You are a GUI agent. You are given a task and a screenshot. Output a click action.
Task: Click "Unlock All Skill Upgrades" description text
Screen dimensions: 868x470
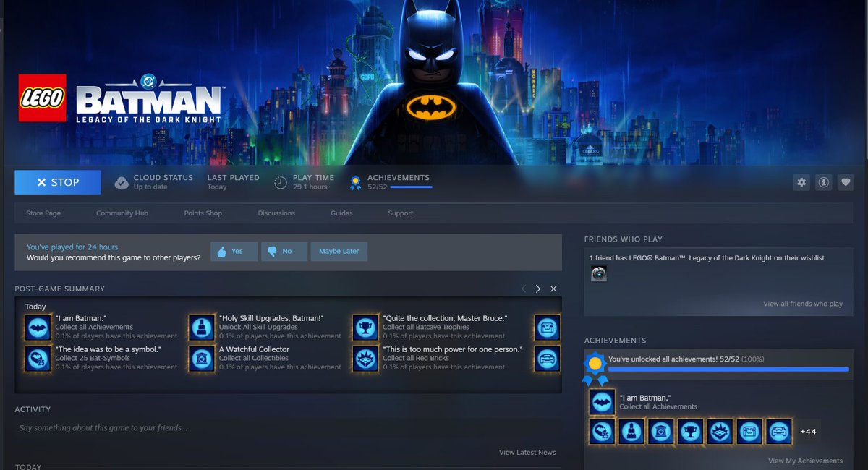pyautogui.click(x=258, y=328)
